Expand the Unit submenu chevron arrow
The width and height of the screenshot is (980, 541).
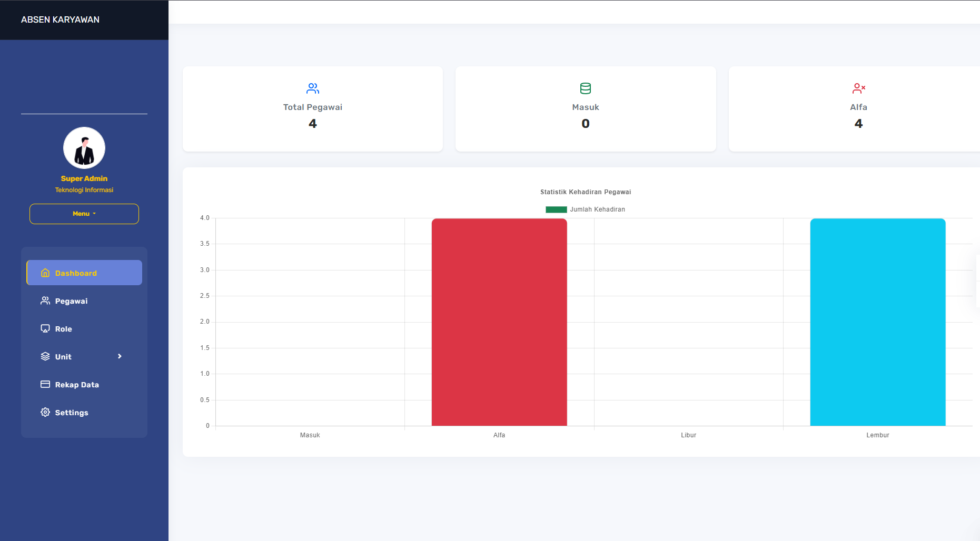click(120, 356)
